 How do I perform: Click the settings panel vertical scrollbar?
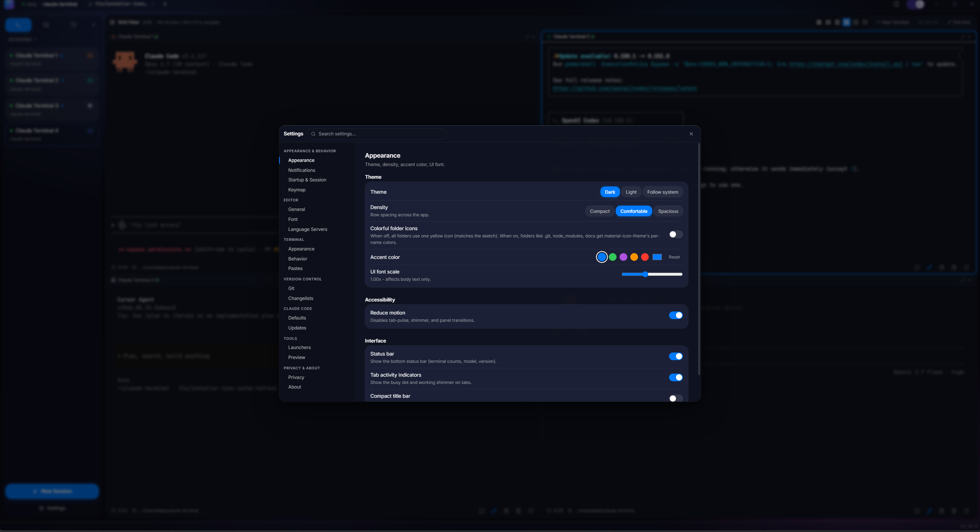click(699, 259)
